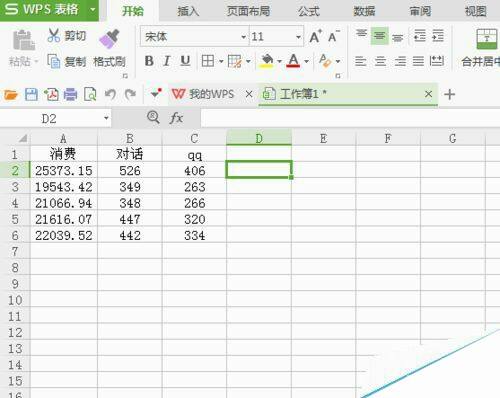Open font settings dialog launcher
The height and width of the screenshot is (398, 500).
click(x=338, y=76)
